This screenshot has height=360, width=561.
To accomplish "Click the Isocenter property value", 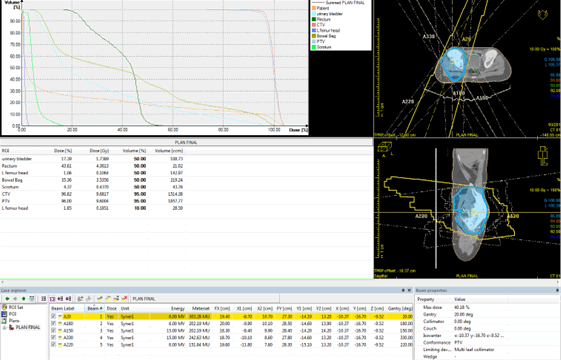I will coord(479,335).
